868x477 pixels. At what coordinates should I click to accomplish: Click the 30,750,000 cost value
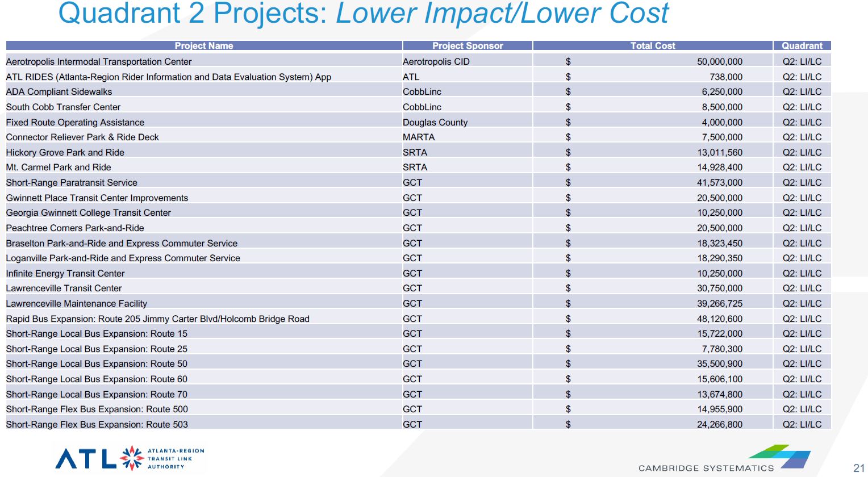(720, 288)
